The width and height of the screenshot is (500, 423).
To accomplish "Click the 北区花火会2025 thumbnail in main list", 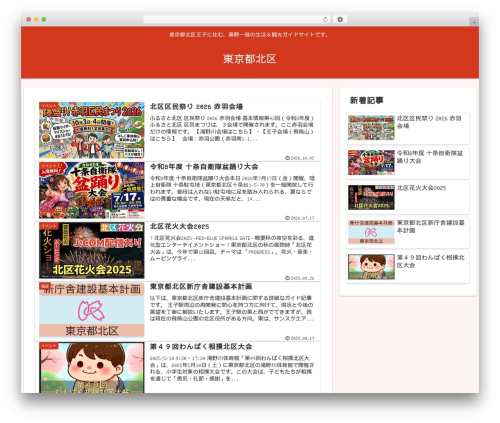I will click(x=92, y=250).
